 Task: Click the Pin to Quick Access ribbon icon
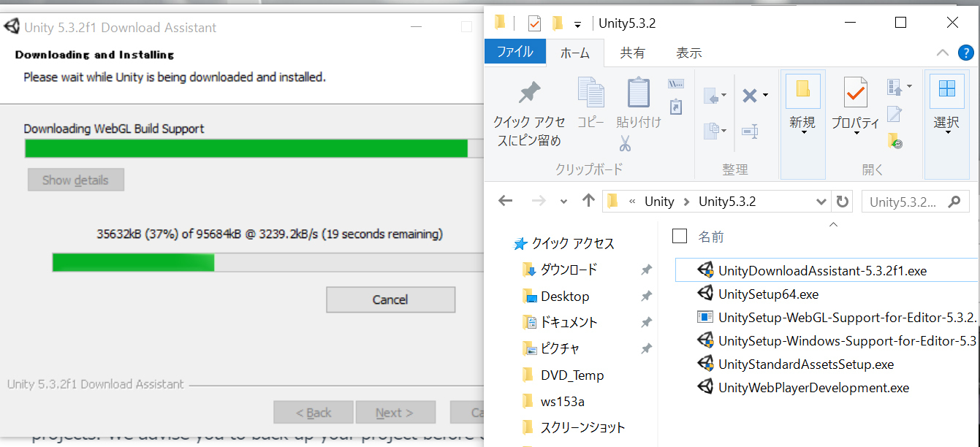click(x=529, y=93)
